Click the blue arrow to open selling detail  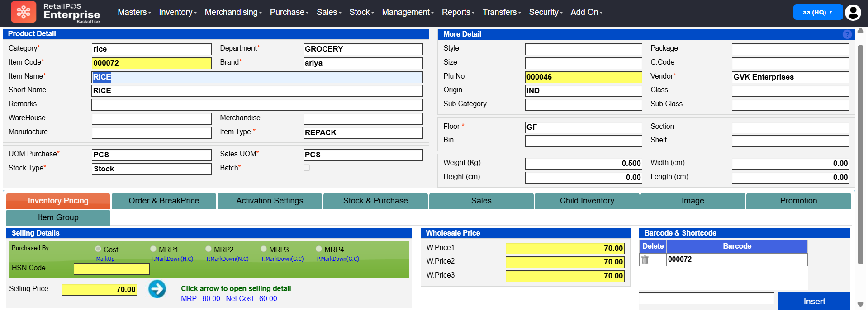[157, 289]
